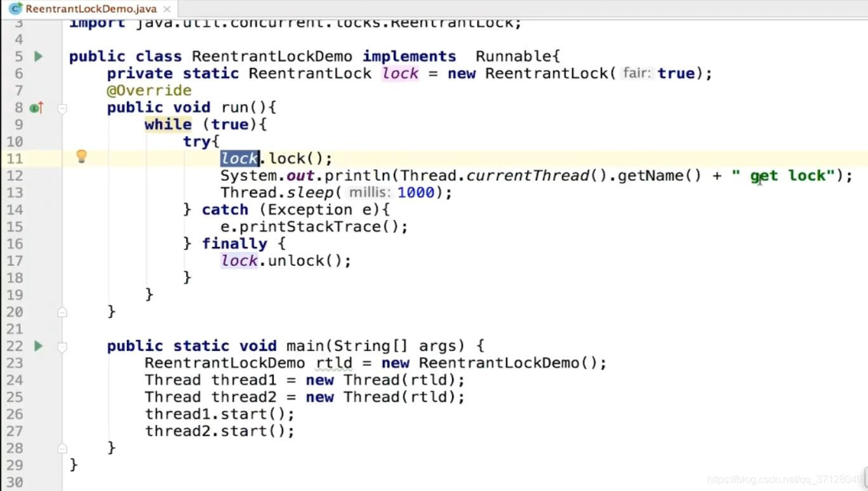Click the highlighted 'lock' on line 11
Image resolution: width=868 pixels, height=491 pixels.
click(239, 159)
